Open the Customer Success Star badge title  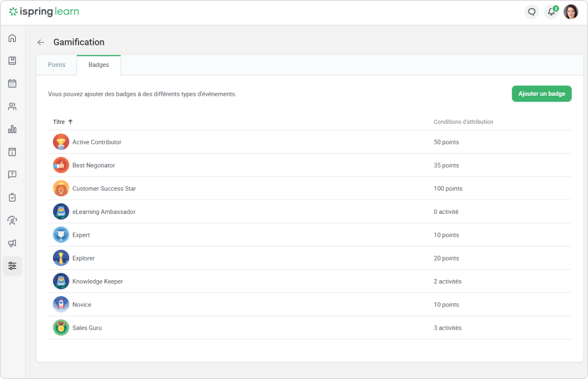[x=104, y=189]
